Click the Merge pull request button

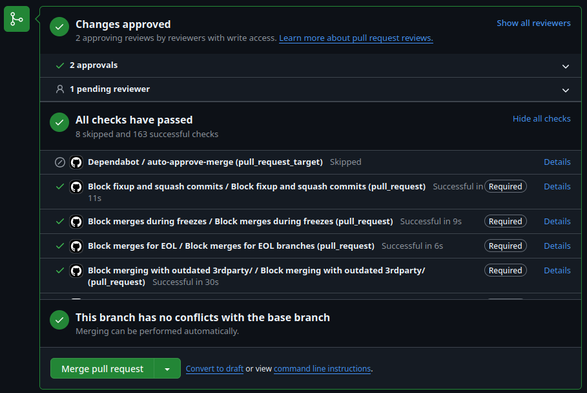pyautogui.click(x=102, y=369)
